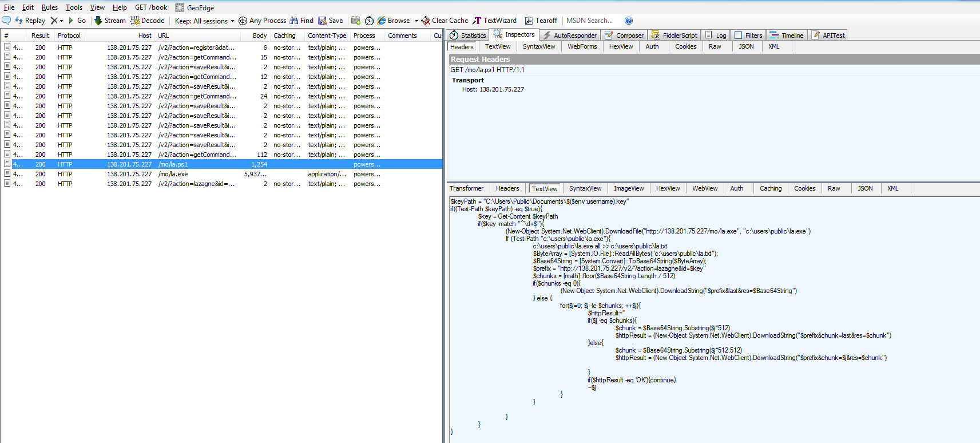Open the Help menu
980x443 pixels.
pos(120,7)
